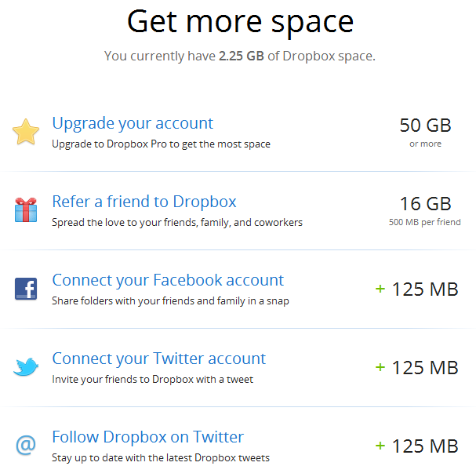Click the 2.25 GB current space text
The image size is (476, 466).
[x=241, y=56]
